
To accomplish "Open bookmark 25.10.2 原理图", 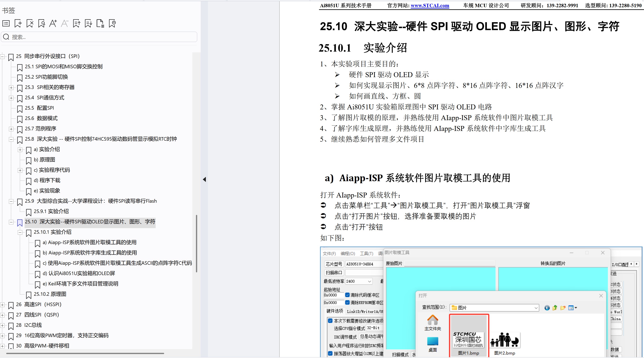I will (50, 294).
